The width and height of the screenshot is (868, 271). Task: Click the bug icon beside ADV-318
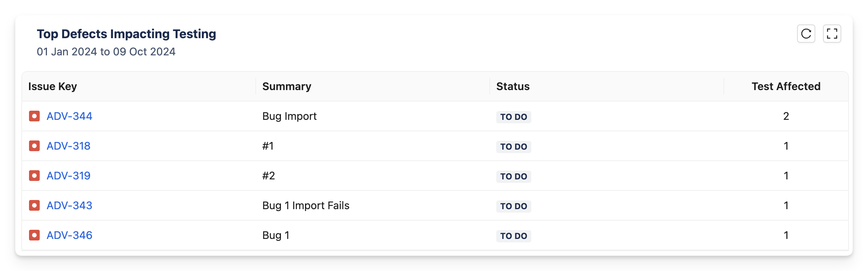point(34,146)
